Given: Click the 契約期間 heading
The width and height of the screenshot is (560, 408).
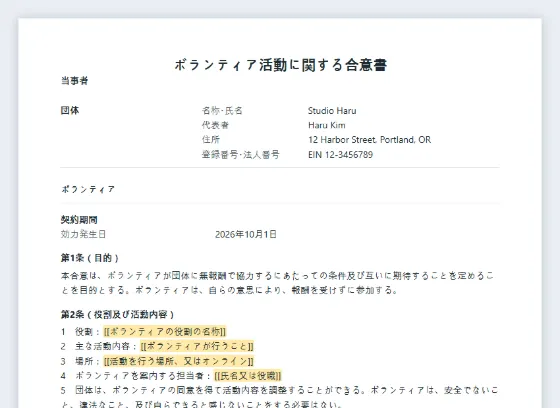Looking at the screenshot, I should pos(79,220).
